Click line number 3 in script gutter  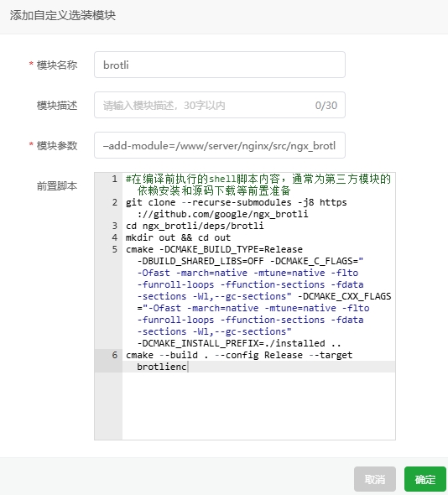click(115, 226)
